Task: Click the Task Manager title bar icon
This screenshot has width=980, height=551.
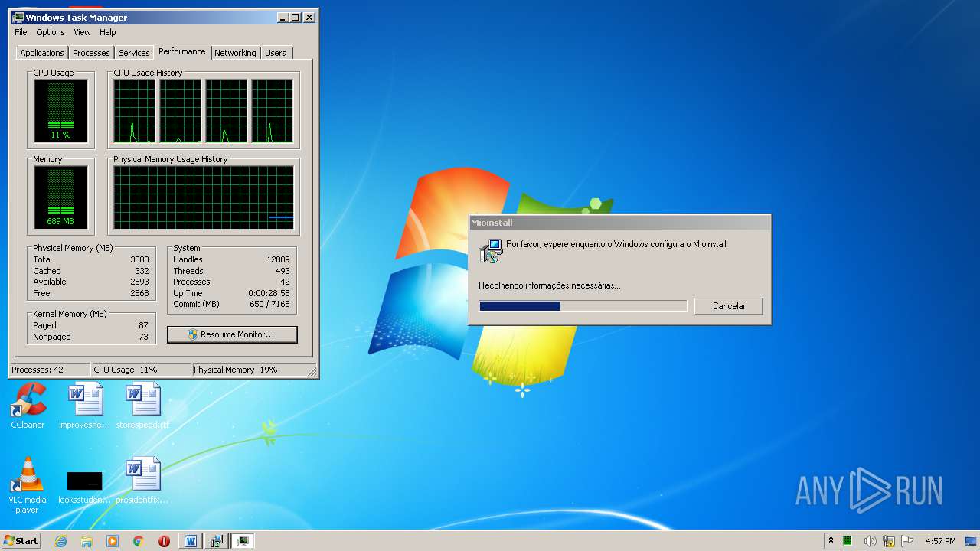Action: pos(18,17)
